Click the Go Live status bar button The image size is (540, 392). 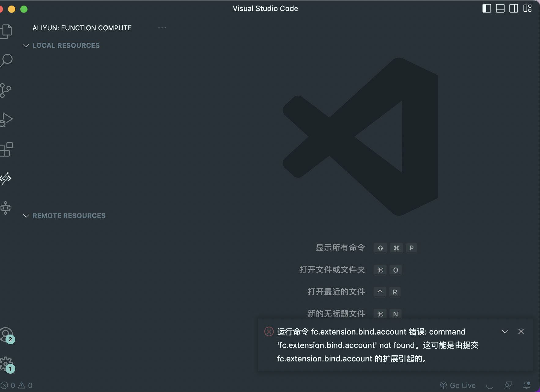[x=458, y=385]
